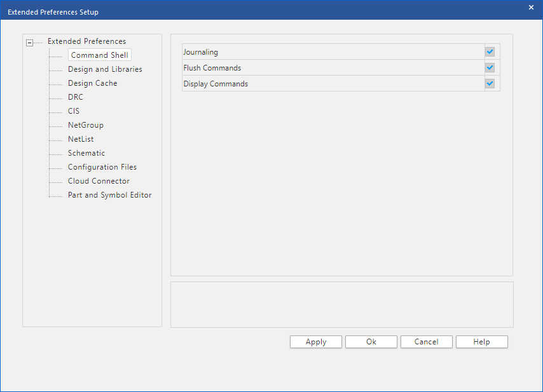Screen dimensions: 543x392
Task: Open the Configuration Files preferences
Action: click(102, 167)
